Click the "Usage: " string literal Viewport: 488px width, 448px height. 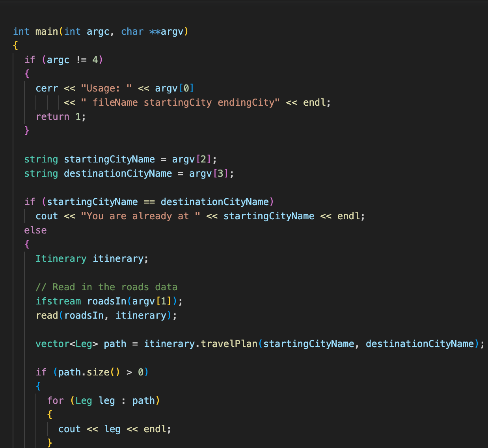tap(106, 88)
